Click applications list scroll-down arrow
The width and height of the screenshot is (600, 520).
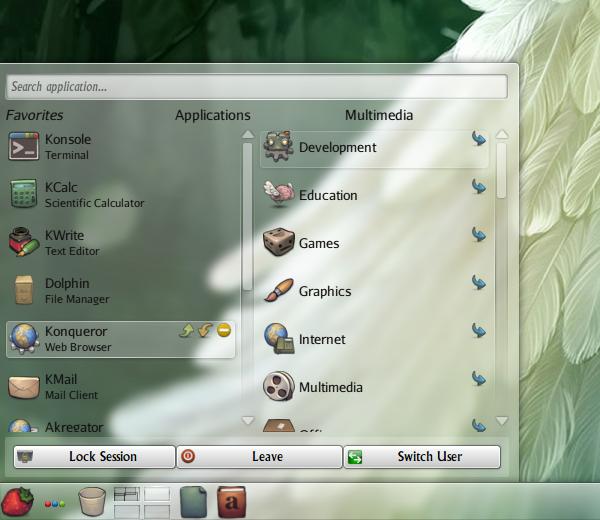coord(502,421)
